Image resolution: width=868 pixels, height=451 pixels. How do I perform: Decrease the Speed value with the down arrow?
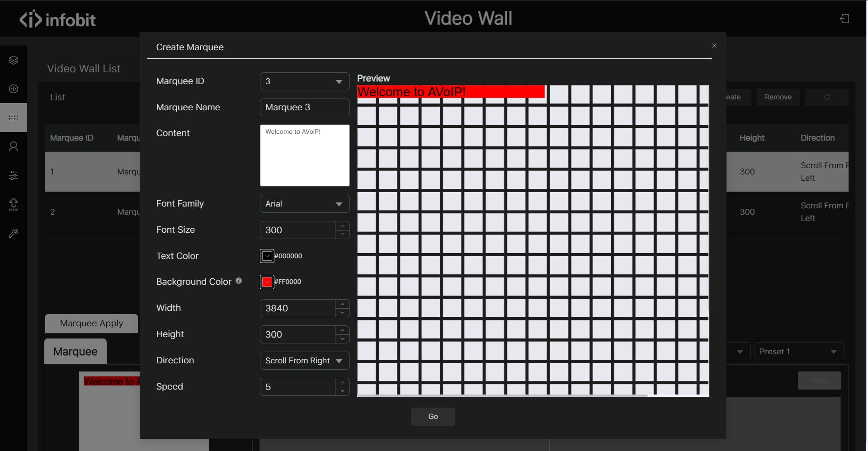[x=343, y=391]
